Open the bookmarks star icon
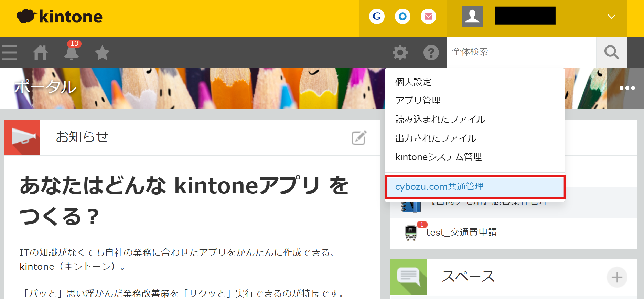 (x=102, y=53)
